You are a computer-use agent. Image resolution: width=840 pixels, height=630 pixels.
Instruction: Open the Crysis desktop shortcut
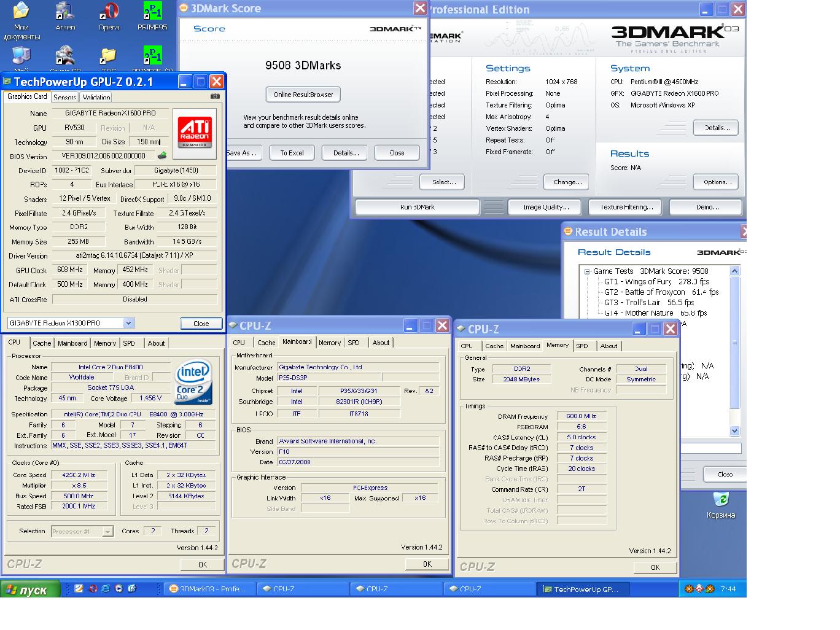tap(65, 60)
